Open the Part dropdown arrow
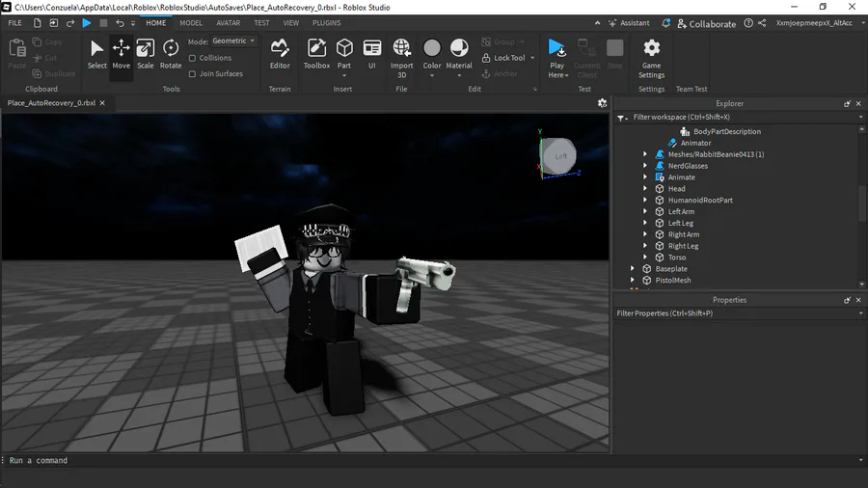Image resolution: width=868 pixels, height=488 pixels. 344,75
